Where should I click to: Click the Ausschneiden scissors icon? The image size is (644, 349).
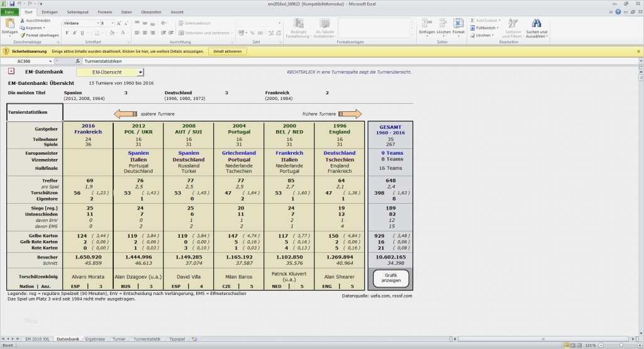click(x=23, y=20)
